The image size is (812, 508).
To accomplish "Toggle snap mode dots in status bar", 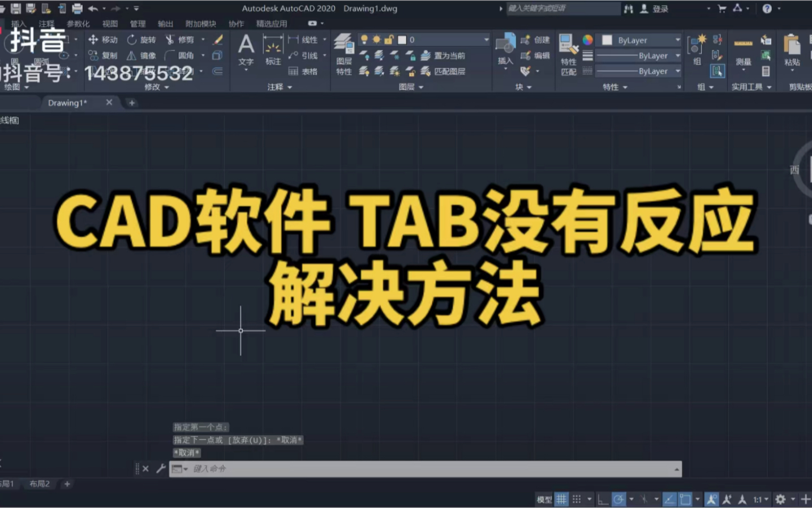I will click(x=577, y=499).
